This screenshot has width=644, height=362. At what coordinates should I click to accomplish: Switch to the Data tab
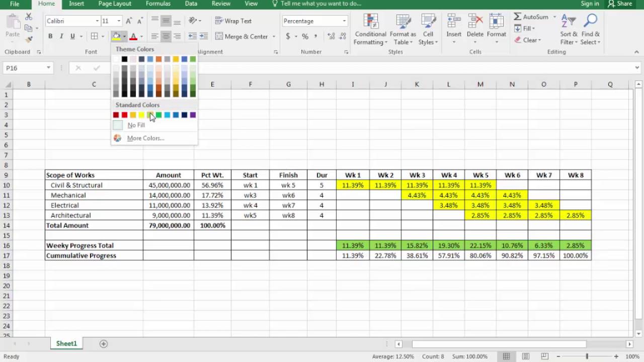coord(191,4)
